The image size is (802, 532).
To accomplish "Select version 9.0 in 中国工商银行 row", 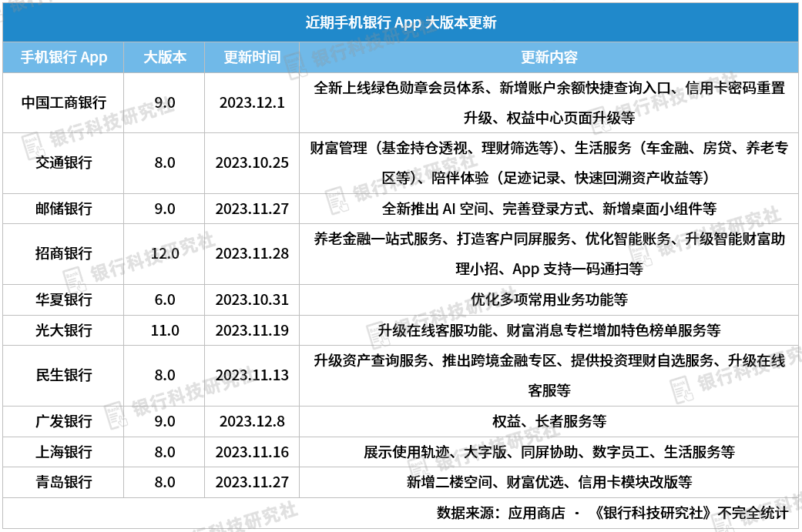I will tap(165, 102).
